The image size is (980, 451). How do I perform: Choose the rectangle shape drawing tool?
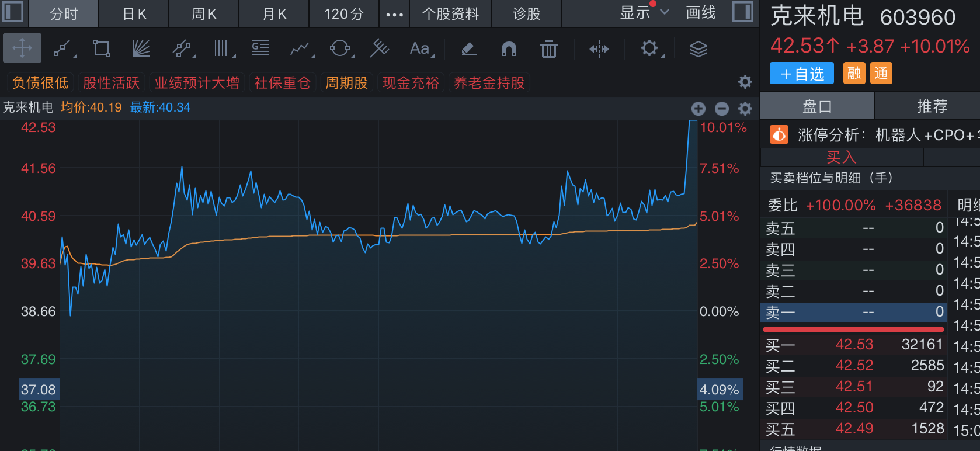[x=101, y=48]
